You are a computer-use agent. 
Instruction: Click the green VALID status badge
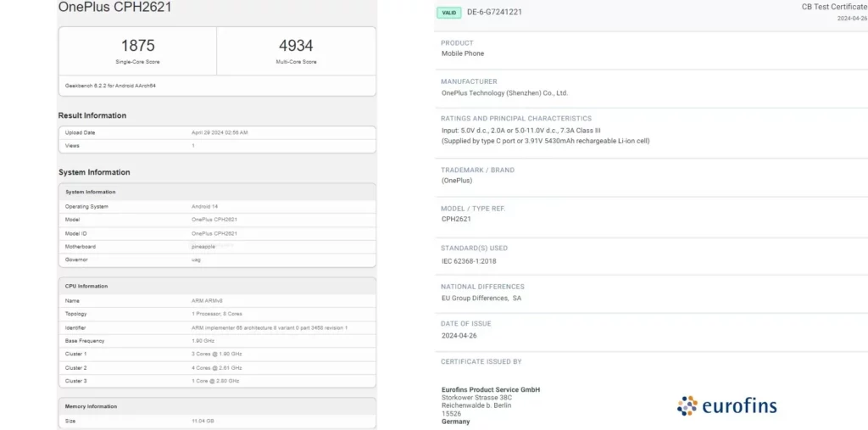[x=449, y=13]
